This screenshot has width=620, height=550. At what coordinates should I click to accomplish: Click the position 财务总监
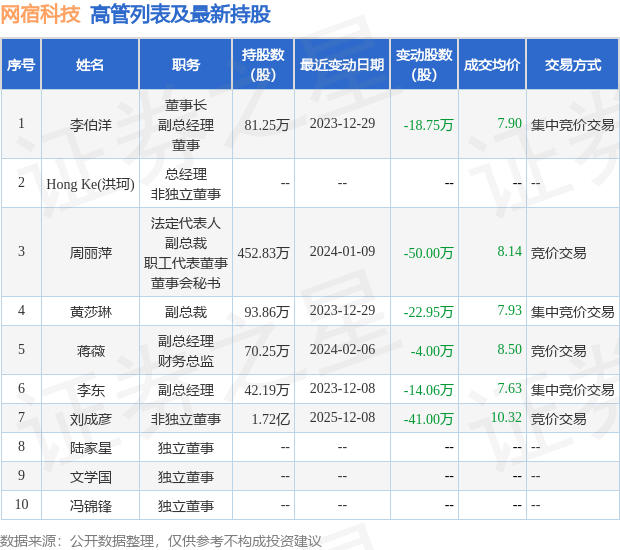[x=186, y=361]
